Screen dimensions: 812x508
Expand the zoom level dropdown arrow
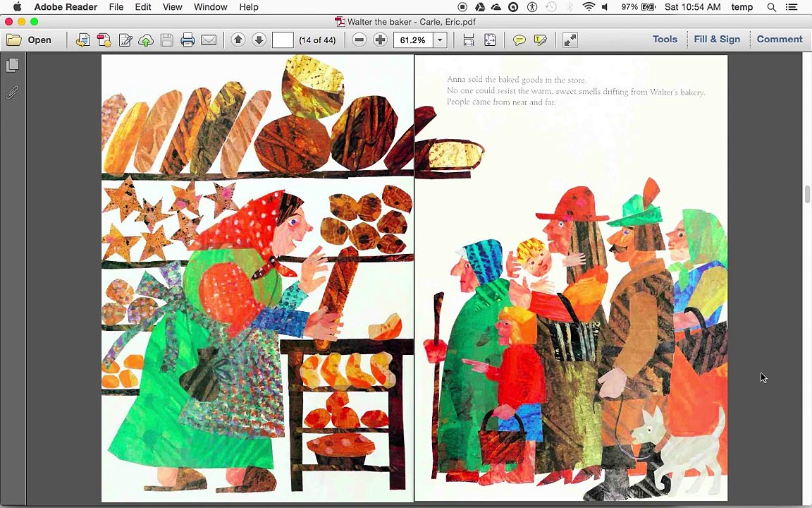click(x=440, y=40)
